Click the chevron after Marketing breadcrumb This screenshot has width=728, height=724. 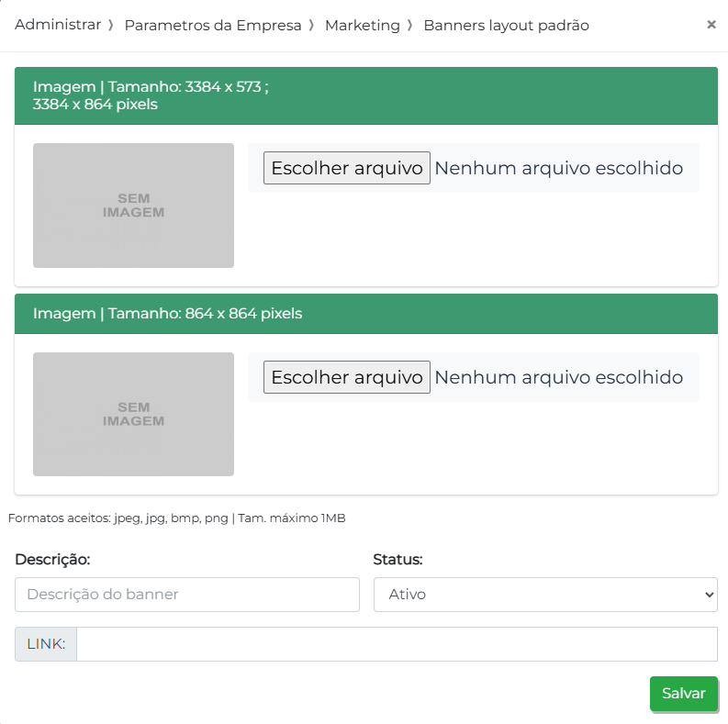click(x=410, y=26)
